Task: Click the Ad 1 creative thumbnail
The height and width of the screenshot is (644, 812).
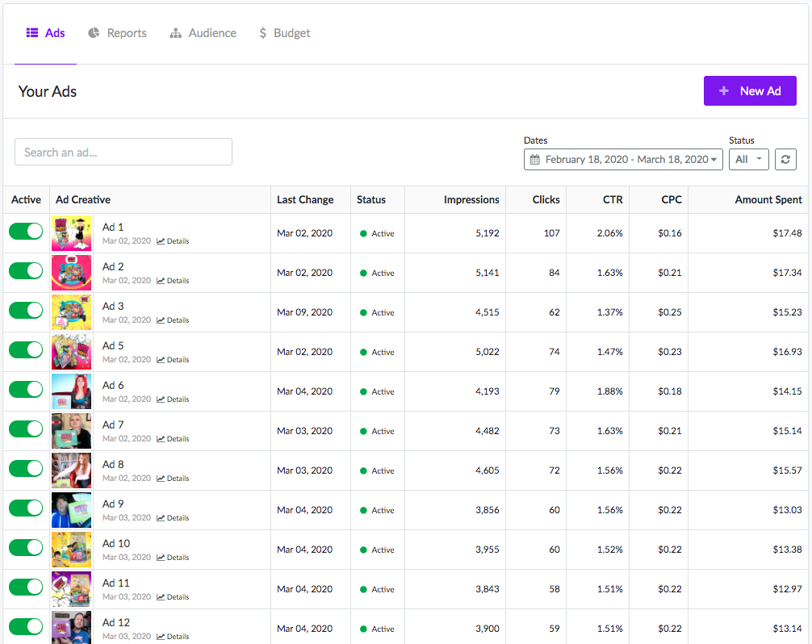Action: 72,233
